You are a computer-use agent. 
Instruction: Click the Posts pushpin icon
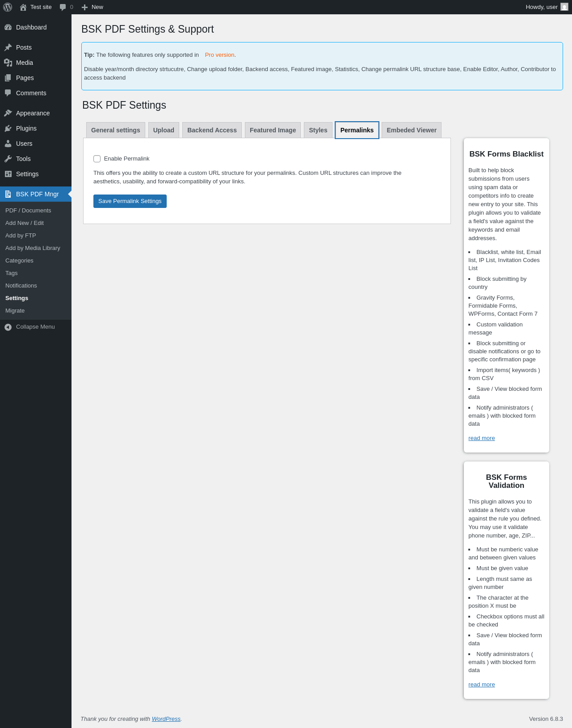8,47
